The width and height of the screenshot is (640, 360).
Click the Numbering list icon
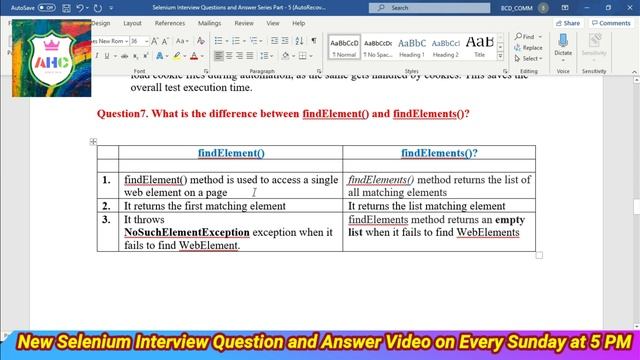point(236,41)
